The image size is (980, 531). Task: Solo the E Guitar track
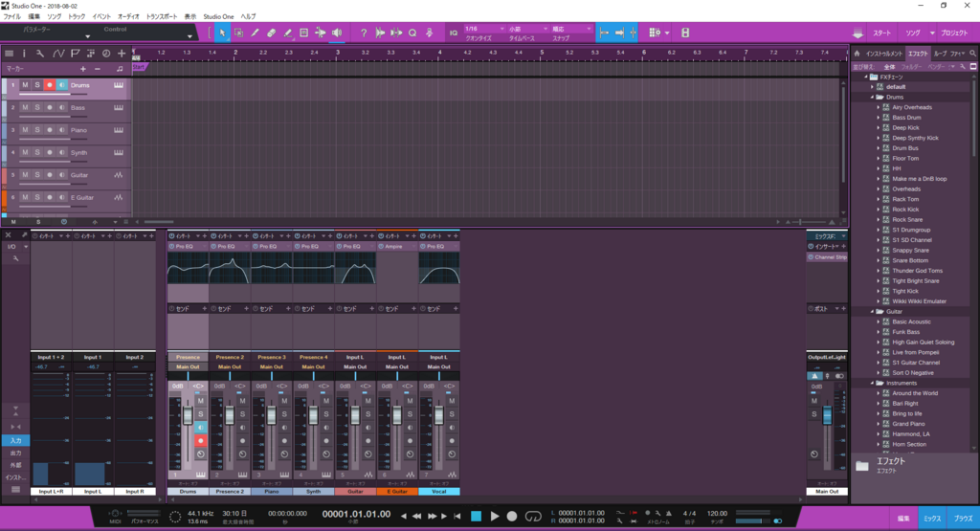click(37, 197)
